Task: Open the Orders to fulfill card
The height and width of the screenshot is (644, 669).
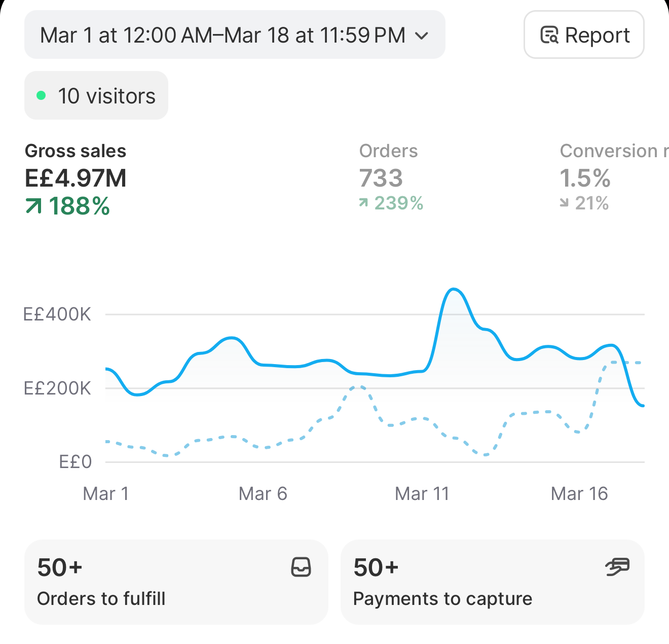Action: click(176, 582)
